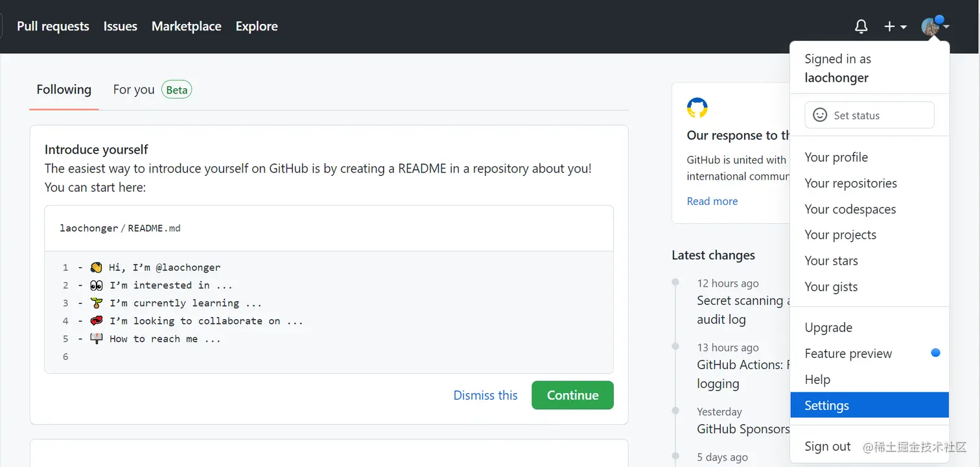Click the smiley icon in Set status
Screen dimensions: 980x467
point(820,115)
